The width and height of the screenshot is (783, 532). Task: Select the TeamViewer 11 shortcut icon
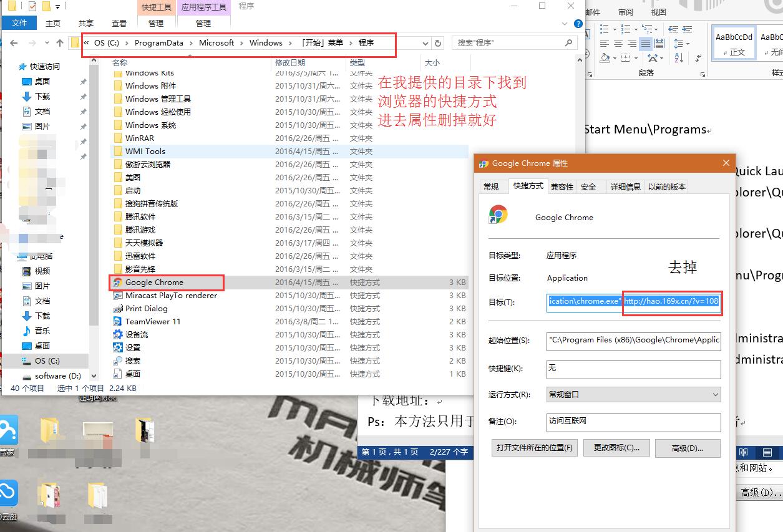point(117,322)
